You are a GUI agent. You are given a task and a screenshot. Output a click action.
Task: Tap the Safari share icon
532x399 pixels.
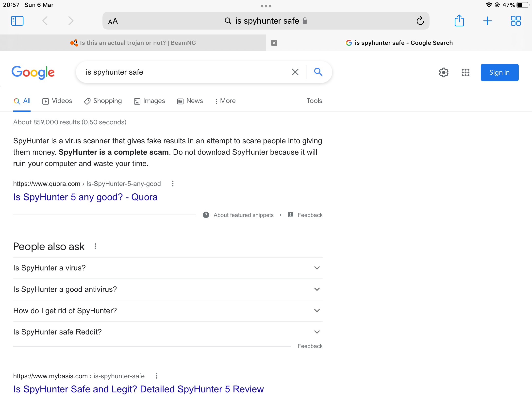(459, 21)
